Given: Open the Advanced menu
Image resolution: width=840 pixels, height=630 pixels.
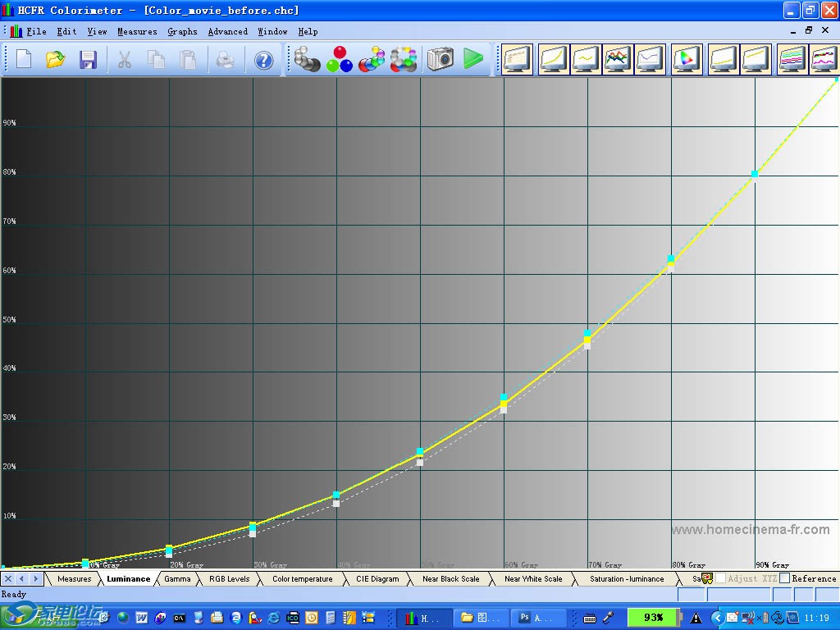Looking at the screenshot, I should tap(227, 31).
